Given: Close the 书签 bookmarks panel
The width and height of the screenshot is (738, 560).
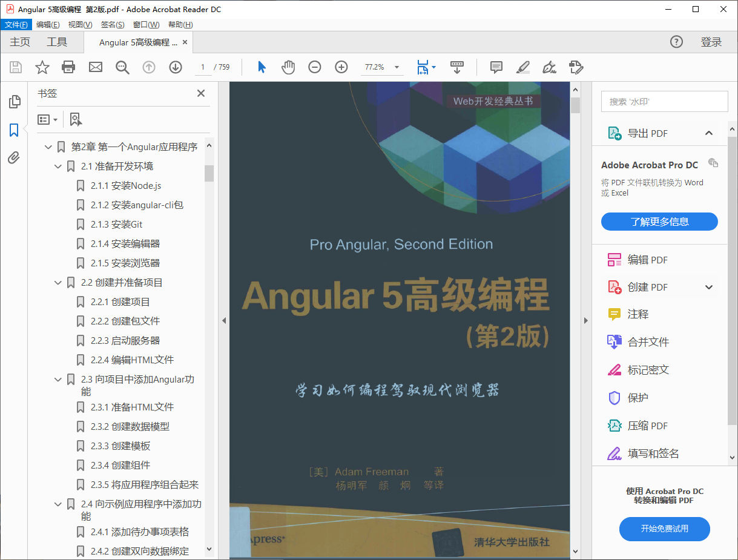Looking at the screenshot, I should pyautogui.click(x=201, y=93).
